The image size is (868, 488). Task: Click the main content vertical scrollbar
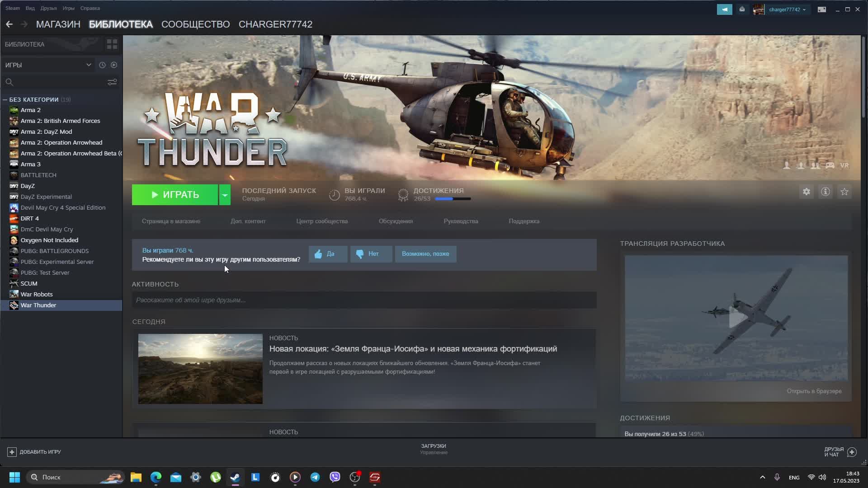pyautogui.click(x=863, y=77)
